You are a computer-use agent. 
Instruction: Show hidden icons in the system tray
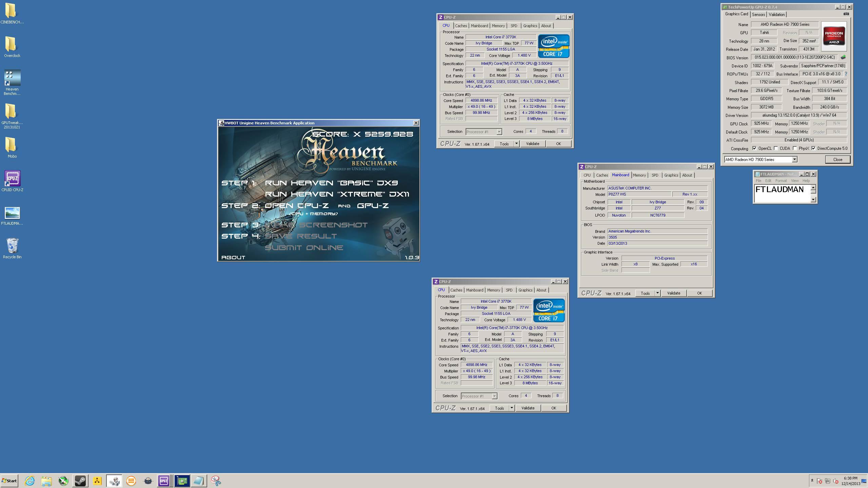pos(812,481)
